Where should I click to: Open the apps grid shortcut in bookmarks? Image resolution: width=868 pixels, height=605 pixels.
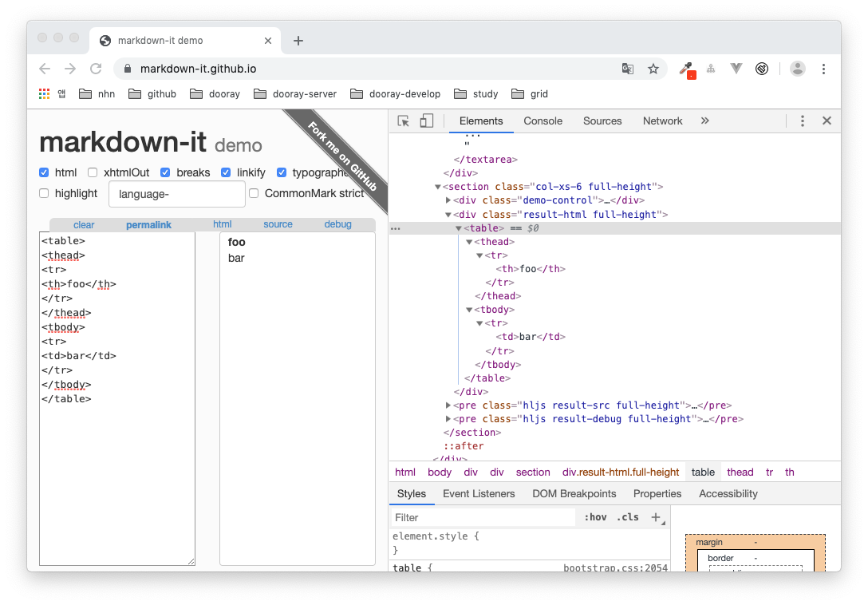tap(45, 94)
